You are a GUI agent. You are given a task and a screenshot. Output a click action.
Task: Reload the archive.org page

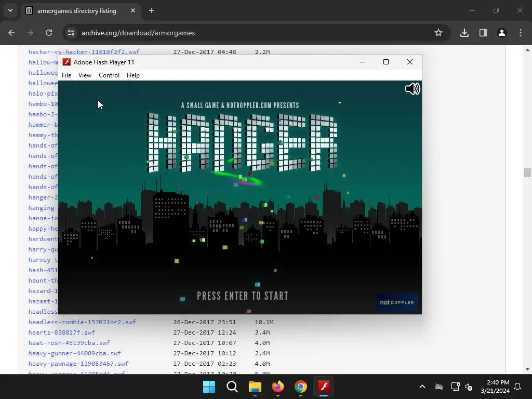click(49, 33)
